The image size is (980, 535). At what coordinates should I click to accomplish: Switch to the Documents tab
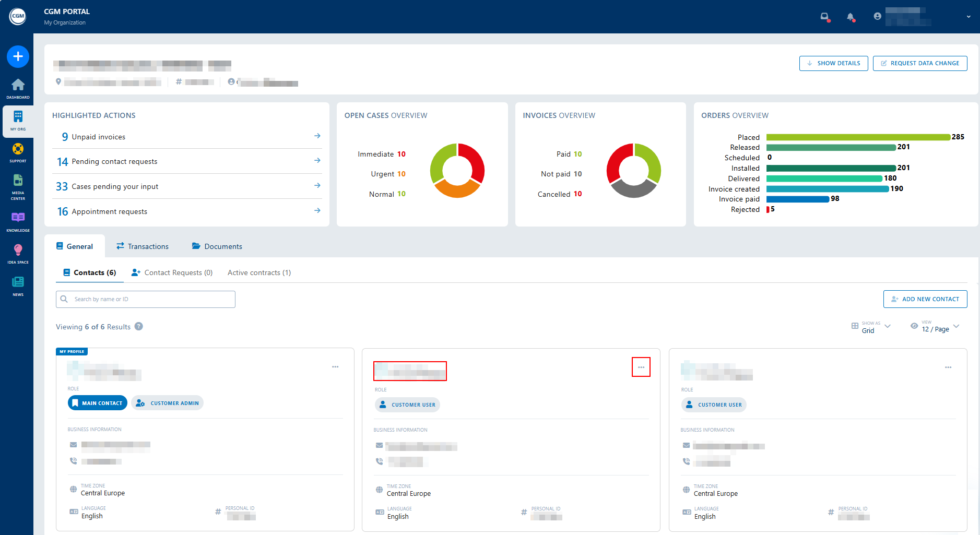[x=217, y=246]
